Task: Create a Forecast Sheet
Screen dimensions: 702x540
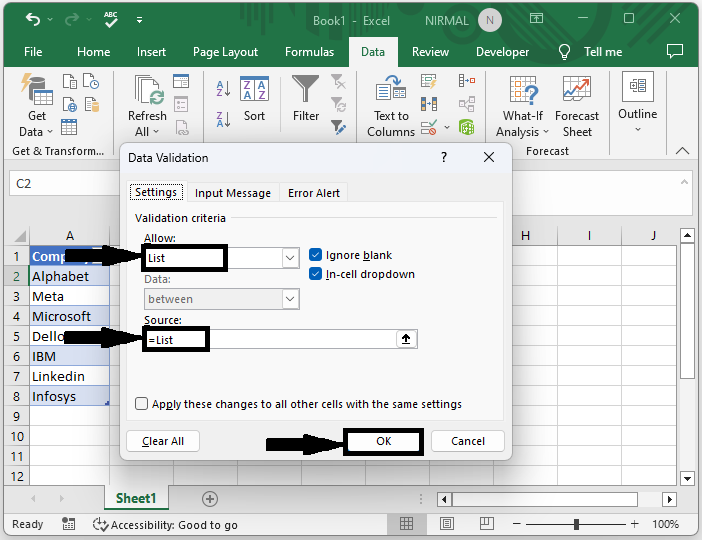Action: click(577, 89)
